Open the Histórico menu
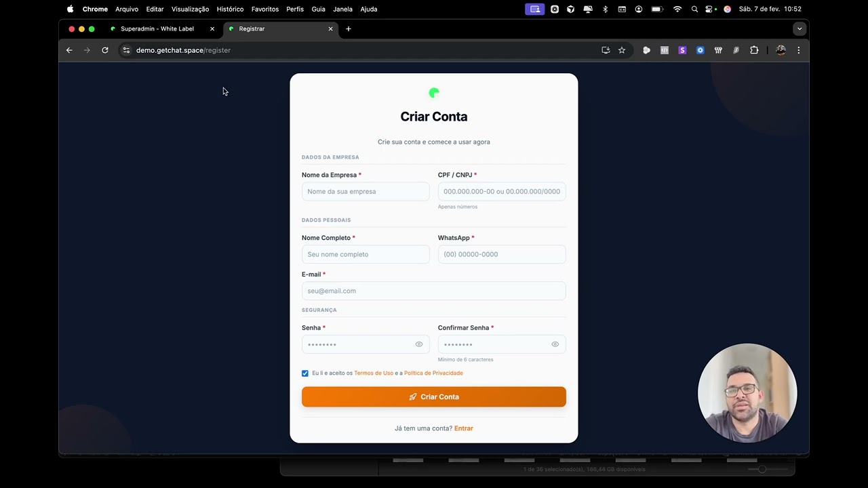Image resolution: width=868 pixels, height=488 pixels. (x=230, y=9)
